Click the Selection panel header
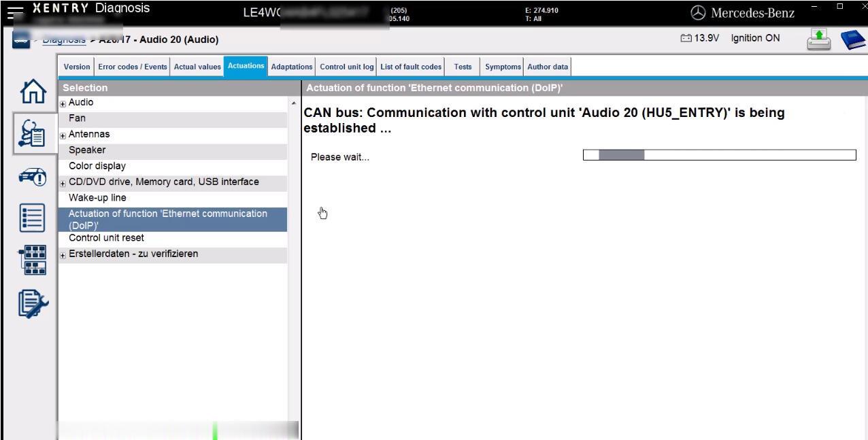Viewport: 868px width, 440px height. click(x=179, y=88)
